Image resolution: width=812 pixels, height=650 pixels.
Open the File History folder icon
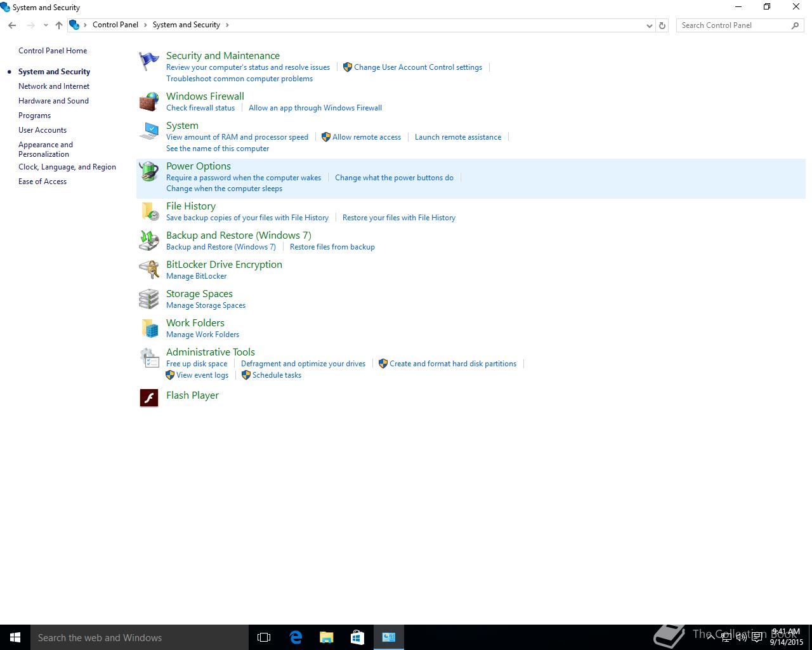click(149, 211)
